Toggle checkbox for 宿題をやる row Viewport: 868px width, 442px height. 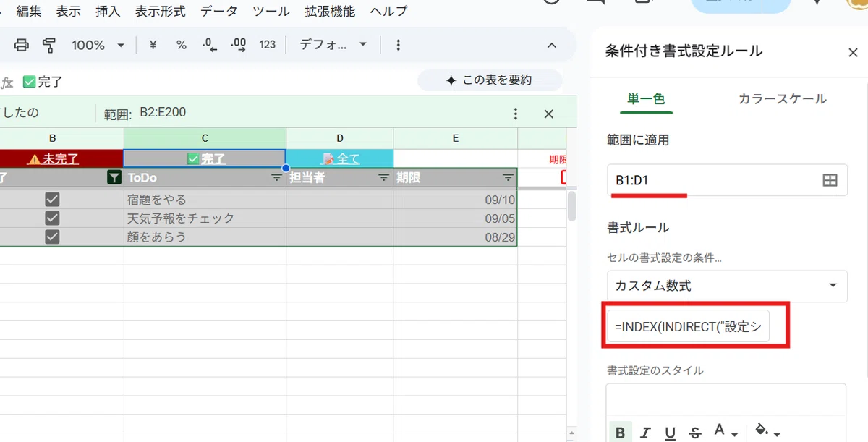click(x=52, y=200)
